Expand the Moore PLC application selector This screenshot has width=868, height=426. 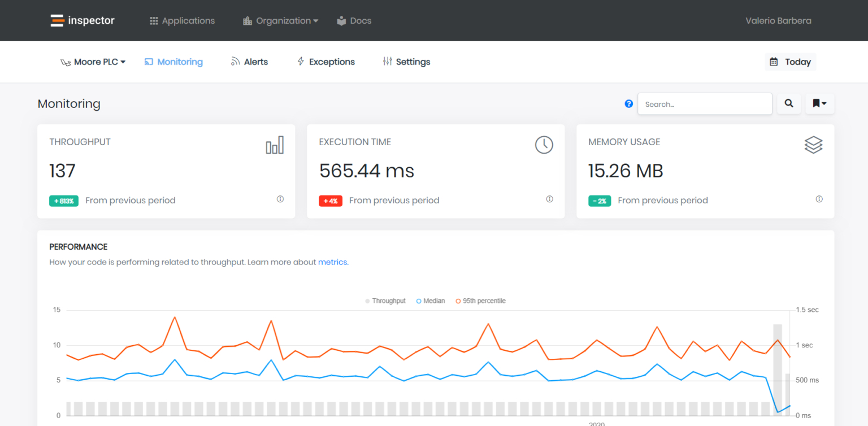pyautogui.click(x=93, y=62)
